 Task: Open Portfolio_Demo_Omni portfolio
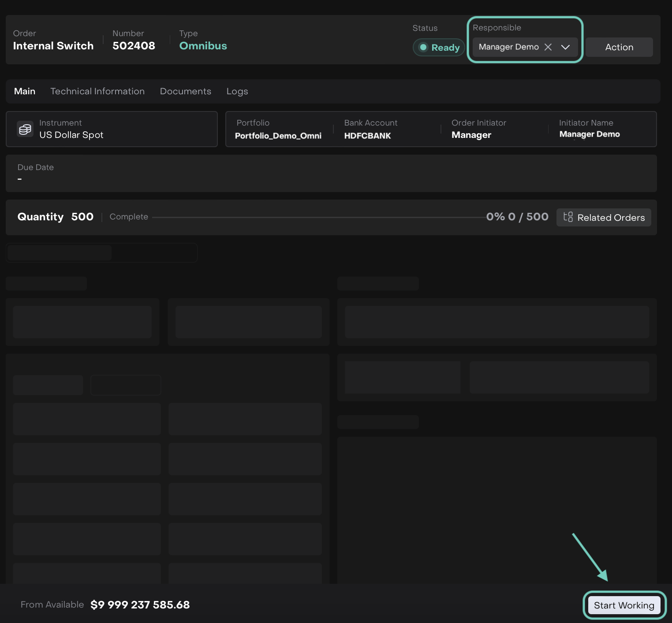278,136
